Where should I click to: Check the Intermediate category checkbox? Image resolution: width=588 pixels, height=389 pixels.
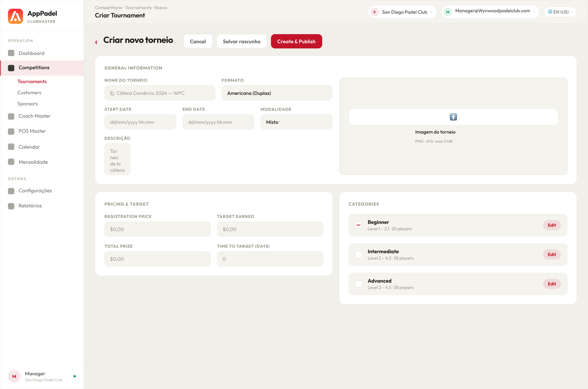pos(358,254)
